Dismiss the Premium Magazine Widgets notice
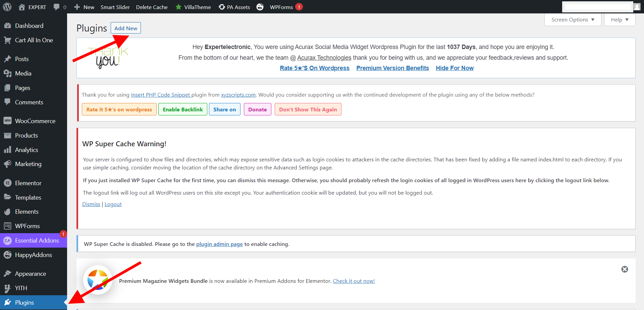Screen dimensions: 644x310 [x=625, y=269]
